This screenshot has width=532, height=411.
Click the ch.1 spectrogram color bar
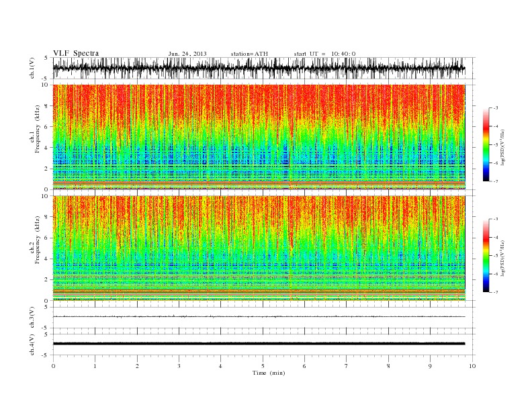point(486,144)
